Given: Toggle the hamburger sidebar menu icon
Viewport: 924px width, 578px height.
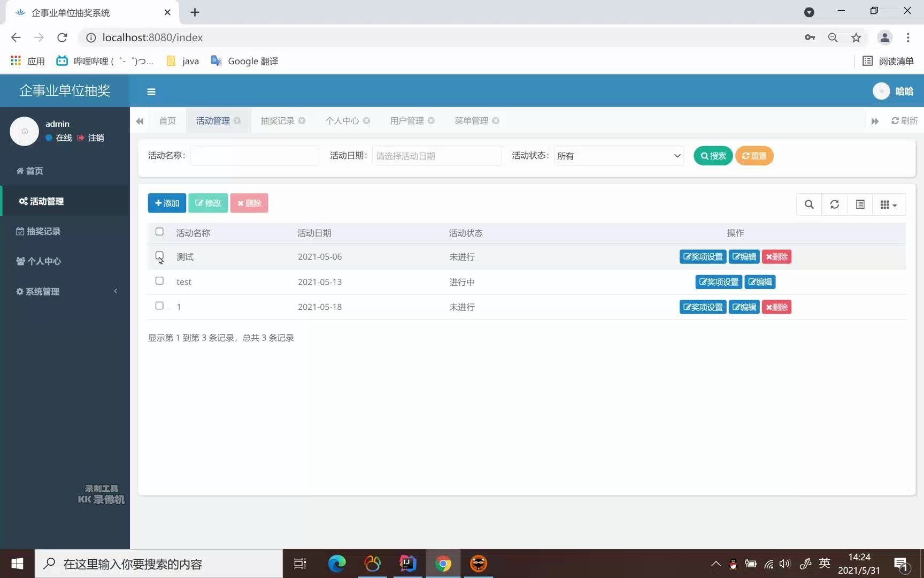Looking at the screenshot, I should coord(151,92).
